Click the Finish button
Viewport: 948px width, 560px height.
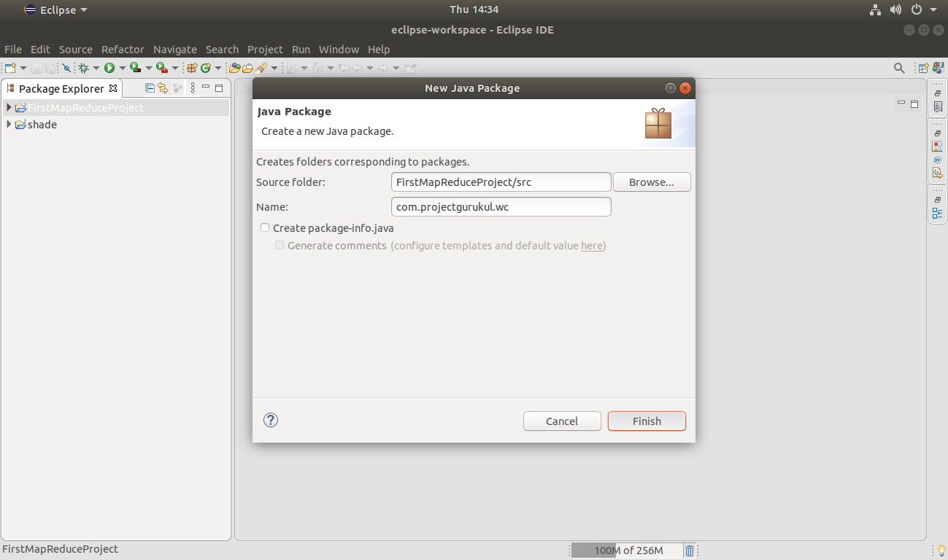pyautogui.click(x=647, y=421)
